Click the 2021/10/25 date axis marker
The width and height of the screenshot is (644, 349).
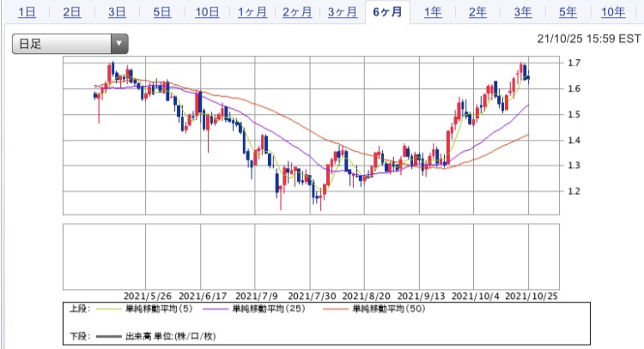tap(531, 296)
